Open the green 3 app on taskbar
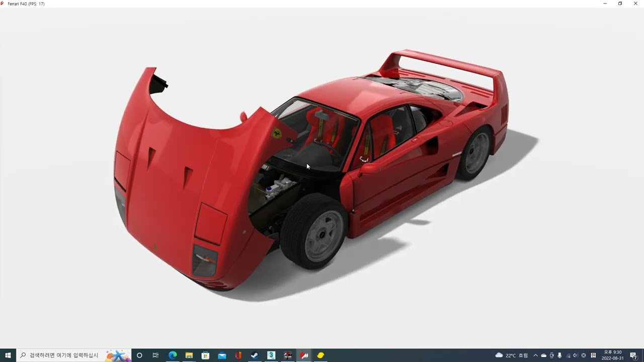 tap(271, 355)
